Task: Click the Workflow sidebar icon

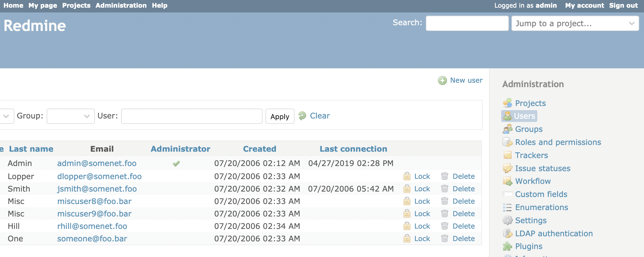Action: [507, 181]
